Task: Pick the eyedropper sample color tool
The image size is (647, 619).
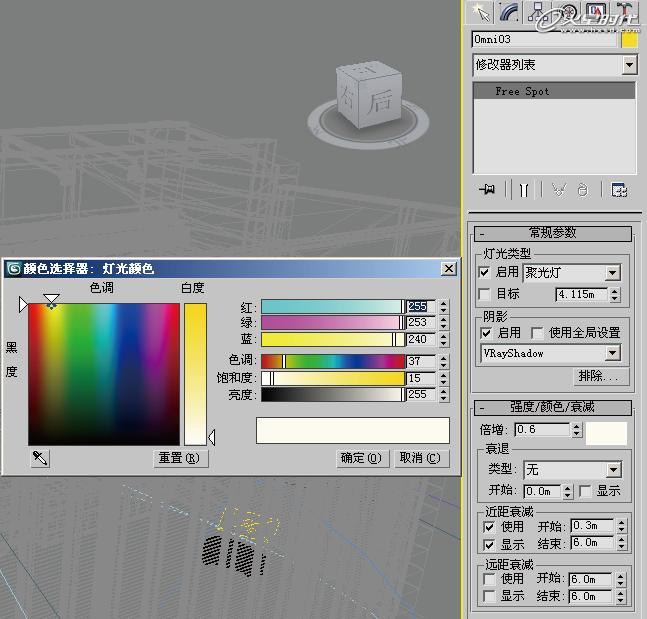Action: (40, 458)
